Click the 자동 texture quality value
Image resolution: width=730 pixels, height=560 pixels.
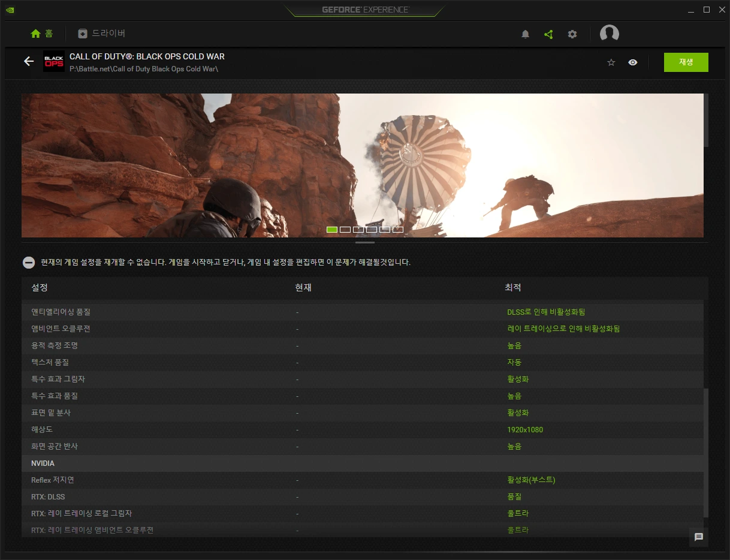[x=514, y=363]
